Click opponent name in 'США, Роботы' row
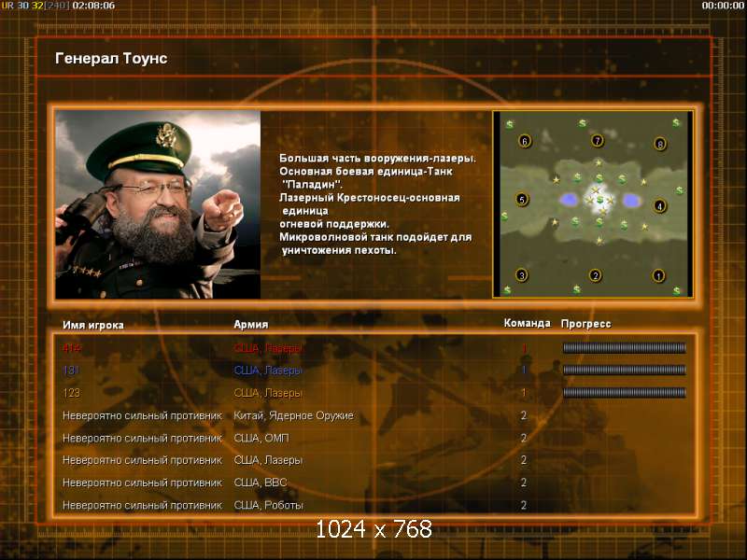 pos(143,505)
